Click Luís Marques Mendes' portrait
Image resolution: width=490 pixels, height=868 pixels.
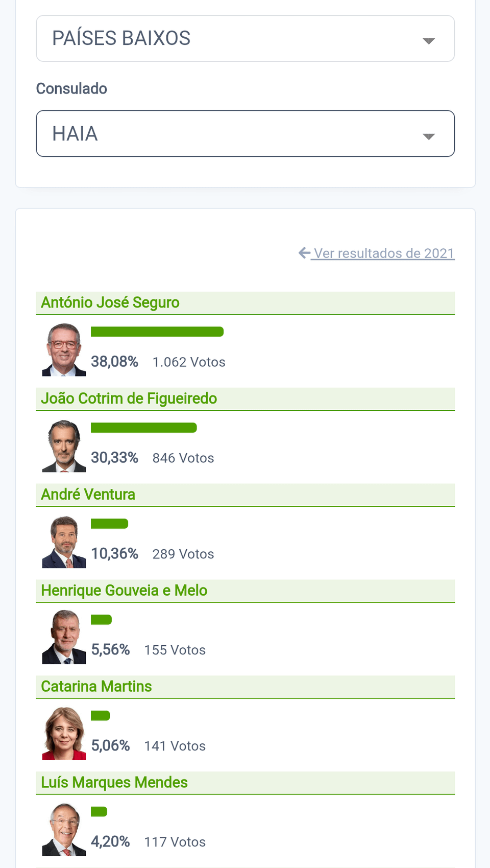click(64, 830)
